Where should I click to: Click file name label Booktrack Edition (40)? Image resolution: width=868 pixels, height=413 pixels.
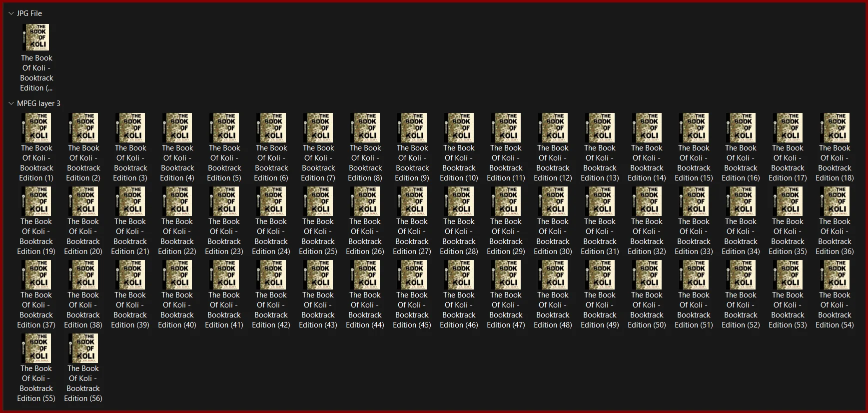click(177, 310)
